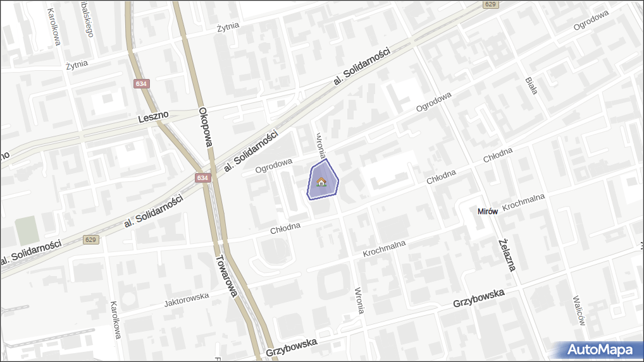Image resolution: width=644 pixels, height=362 pixels.
Task: Click the Karolkowa label at bottom left
Action: pyautogui.click(x=115, y=320)
